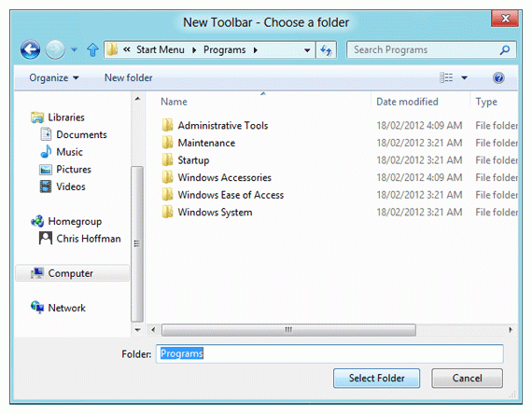Sort by the Type column header
The height and width of the screenshot is (414, 532).
pos(486,102)
